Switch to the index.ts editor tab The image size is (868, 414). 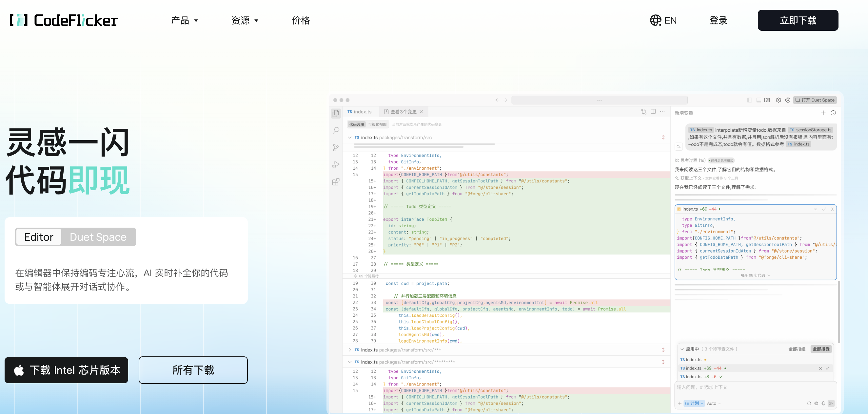(x=360, y=112)
